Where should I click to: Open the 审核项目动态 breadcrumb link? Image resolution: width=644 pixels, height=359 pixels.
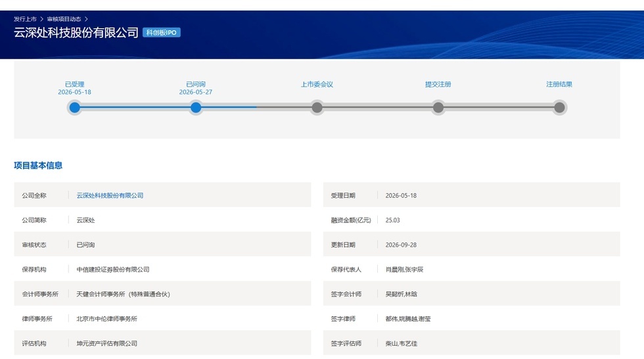[x=64, y=19]
